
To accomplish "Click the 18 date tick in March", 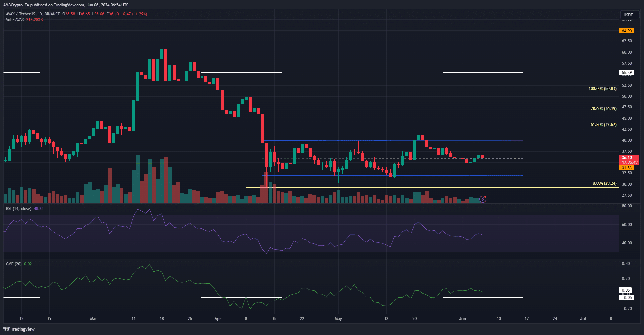I will (162, 319).
